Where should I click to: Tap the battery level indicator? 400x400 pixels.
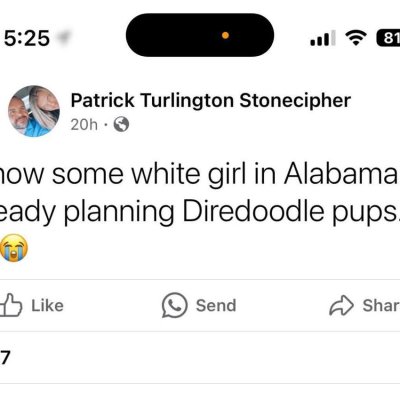click(388, 38)
